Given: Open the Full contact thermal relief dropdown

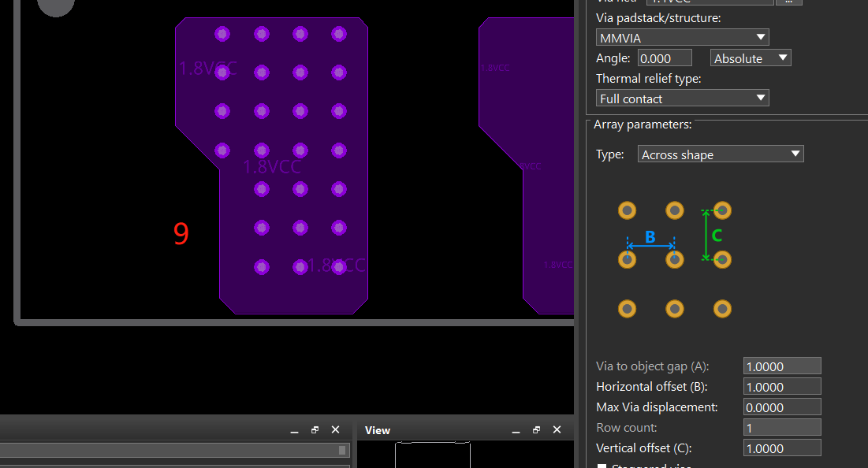Looking at the screenshot, I should (x=682, y=98).
